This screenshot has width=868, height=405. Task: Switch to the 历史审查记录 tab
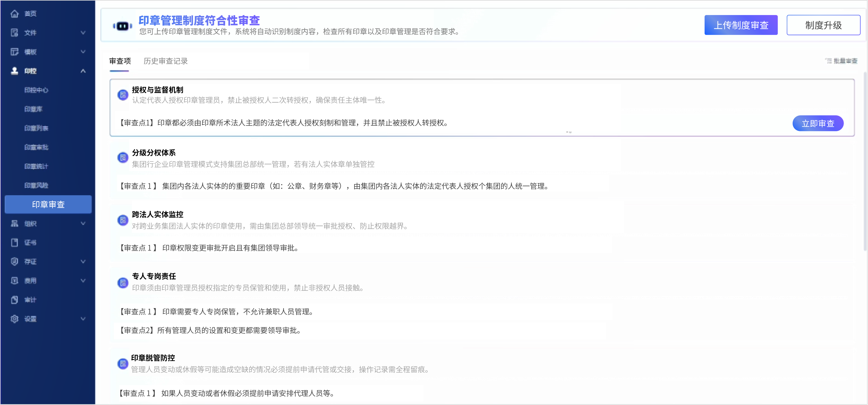tap(165, 61)
